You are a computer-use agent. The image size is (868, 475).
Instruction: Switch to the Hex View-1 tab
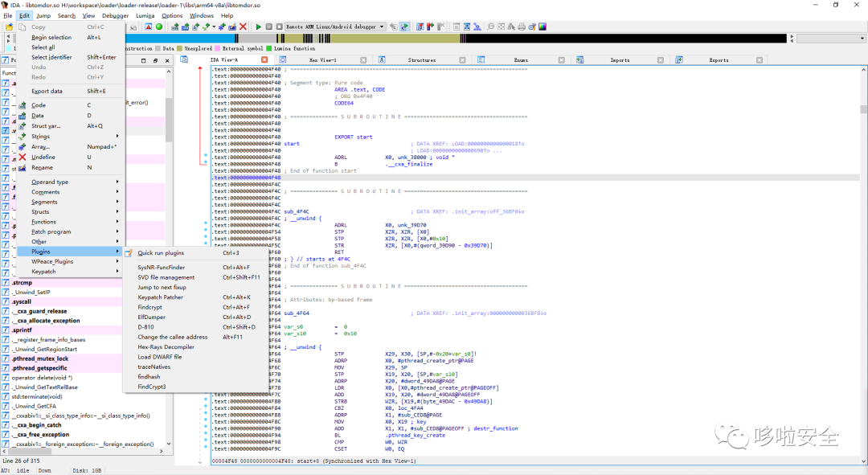[x=322, y=60]
